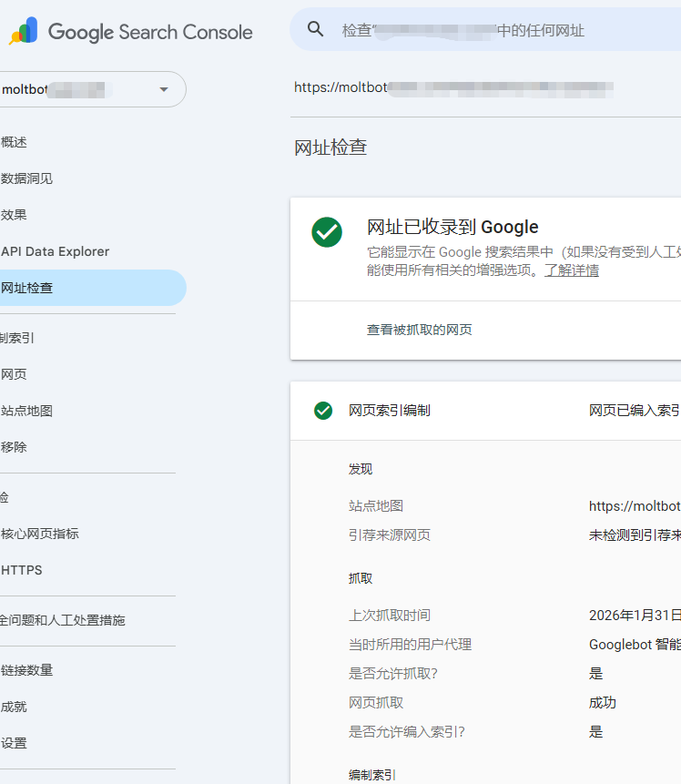This screenshot has height=784, width=681.
Task: Click the 2026年1月31日 crawl date value
Action: pyautogui.click(x=635, y=615)
